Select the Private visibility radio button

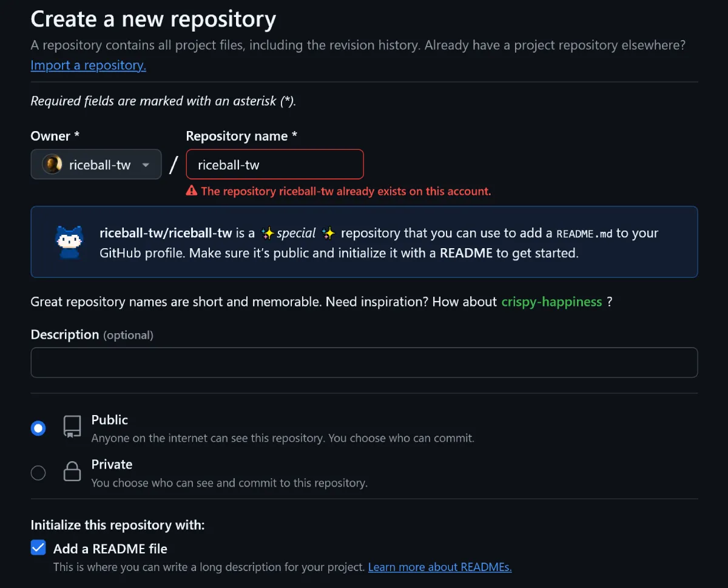pos(38,473)
